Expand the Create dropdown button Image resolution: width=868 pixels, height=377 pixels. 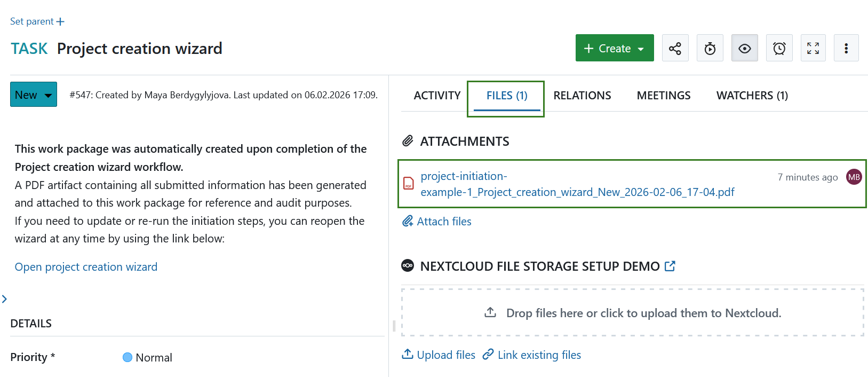click(614, 49)
